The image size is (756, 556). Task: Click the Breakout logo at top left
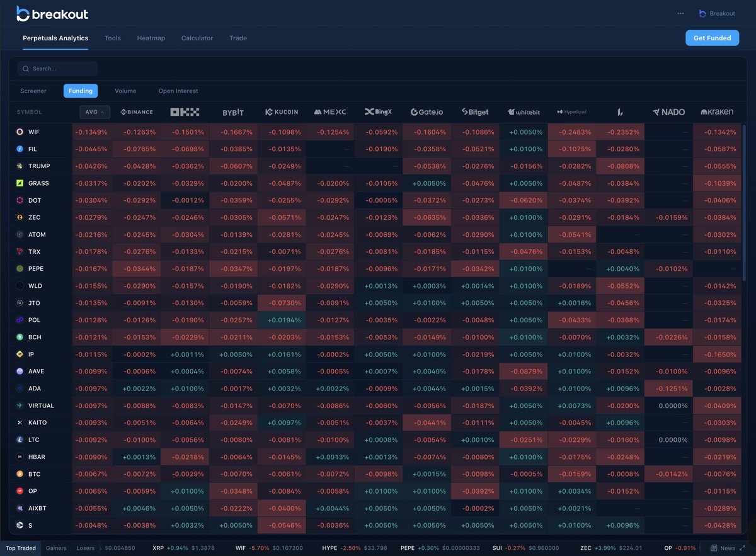[52, 13]
